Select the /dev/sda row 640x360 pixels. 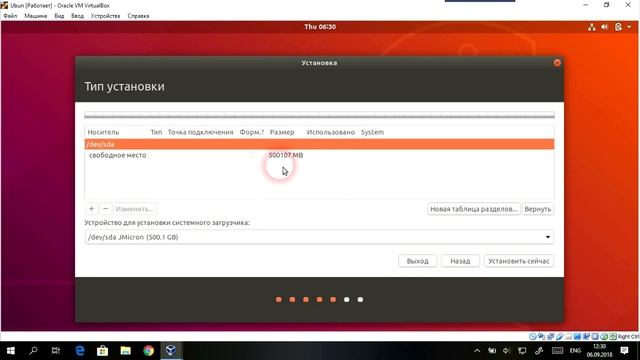(319, 144)
